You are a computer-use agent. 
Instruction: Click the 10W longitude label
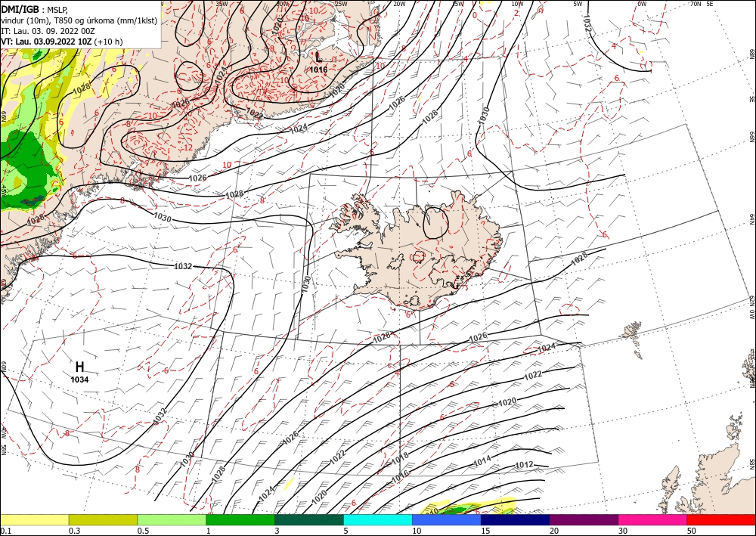(517, 4)
